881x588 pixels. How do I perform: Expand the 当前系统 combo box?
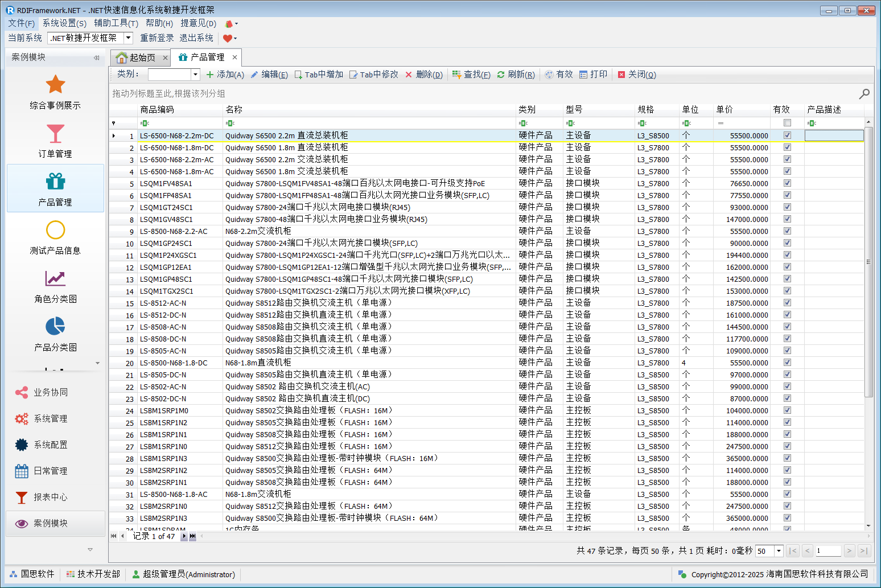pyautogui.click(x=129, y=38)
